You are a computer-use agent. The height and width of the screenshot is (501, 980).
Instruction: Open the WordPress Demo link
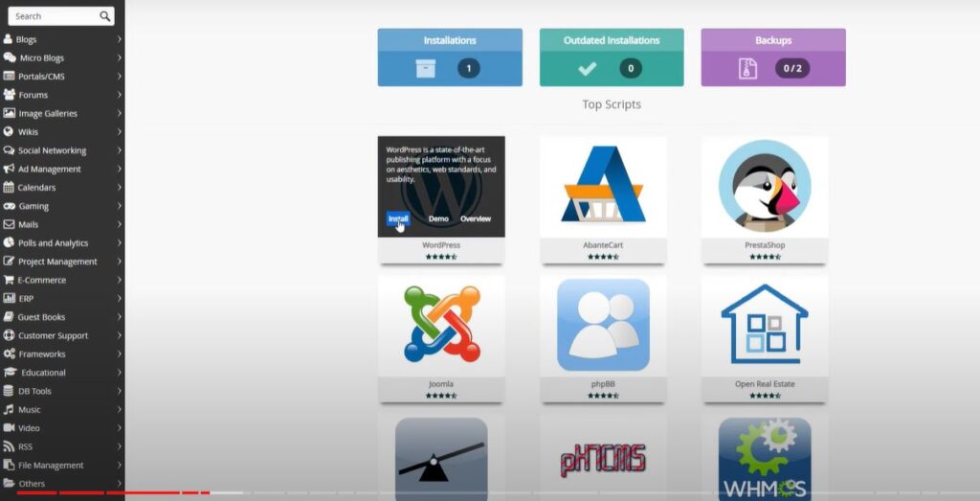click(438, 219)
